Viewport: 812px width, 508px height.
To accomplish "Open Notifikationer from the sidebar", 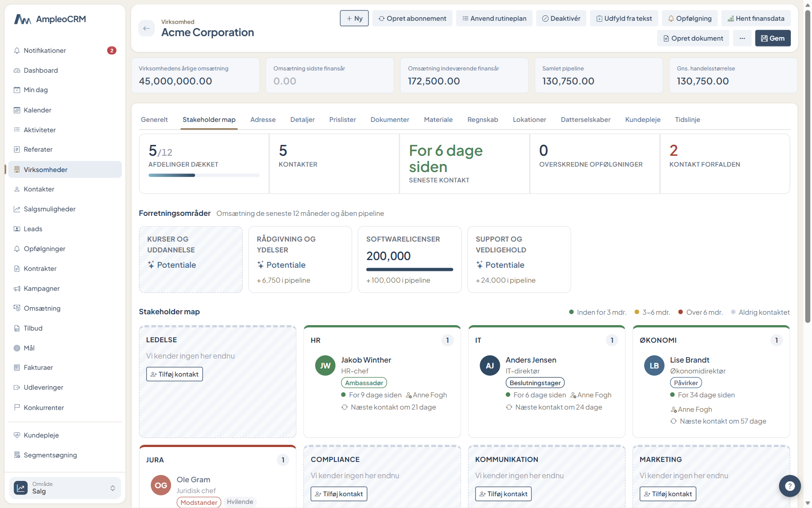I will (65, 51).
